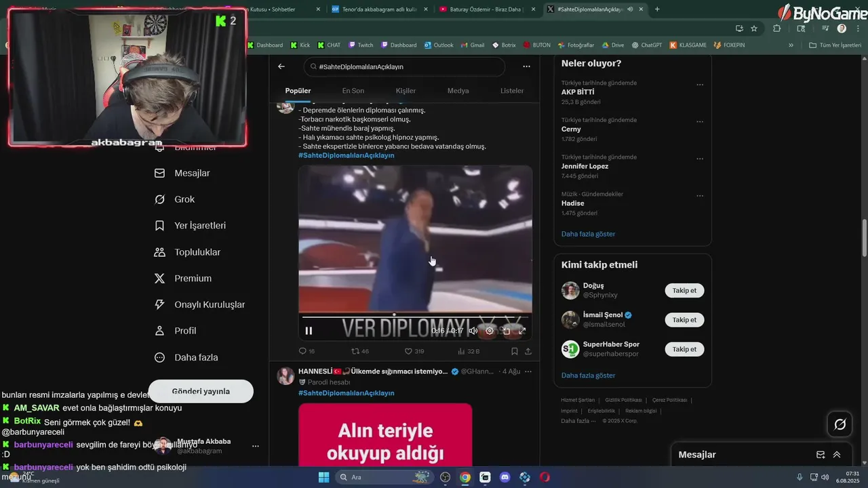Open browser extensions puzzle icon
The width and height of the screenshot is (868, 488).
pyautogui.click(x=777, y=28)
